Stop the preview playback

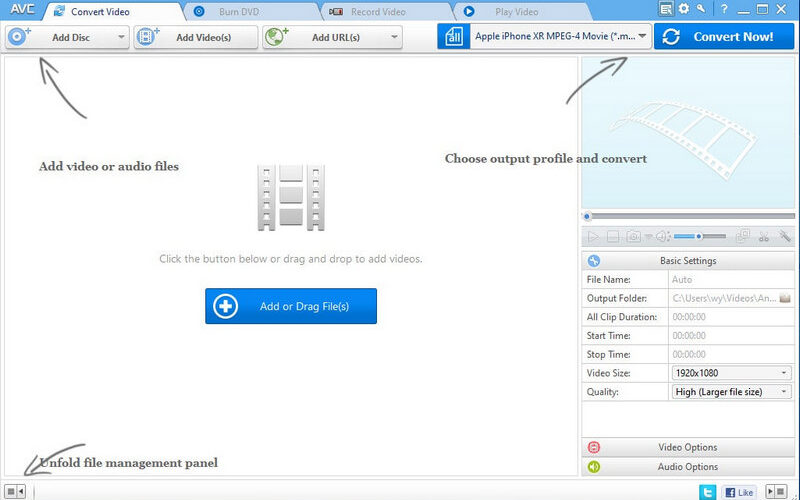[613, 237]
